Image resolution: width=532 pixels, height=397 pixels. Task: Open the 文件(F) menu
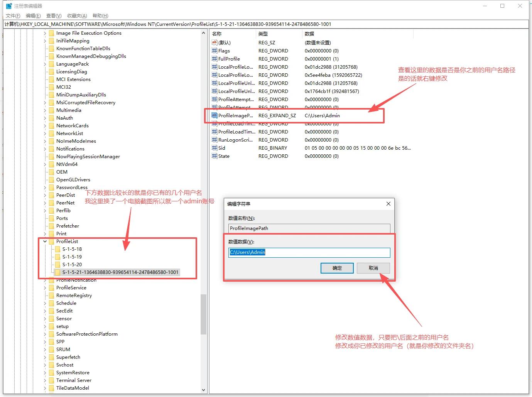tap(13, 16)
